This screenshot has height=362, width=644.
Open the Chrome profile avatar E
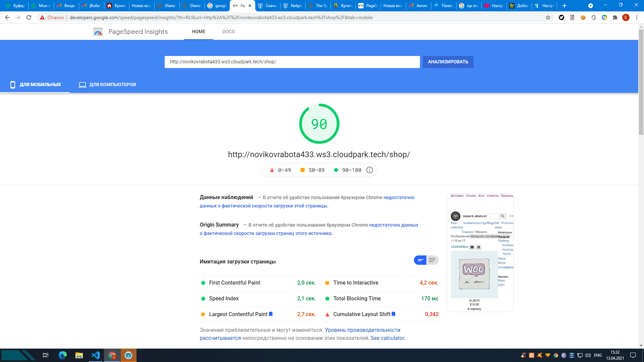[626, 17]
